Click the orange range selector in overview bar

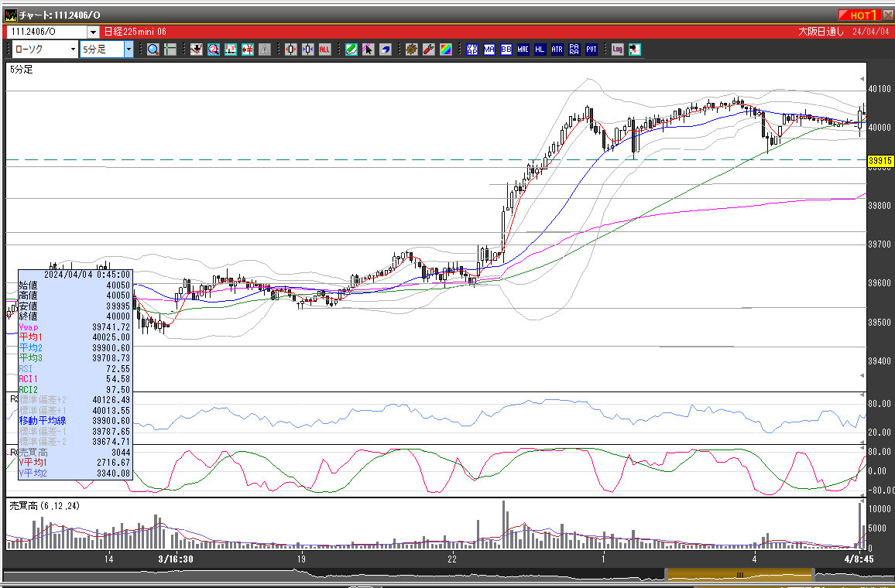coord(739,575)
